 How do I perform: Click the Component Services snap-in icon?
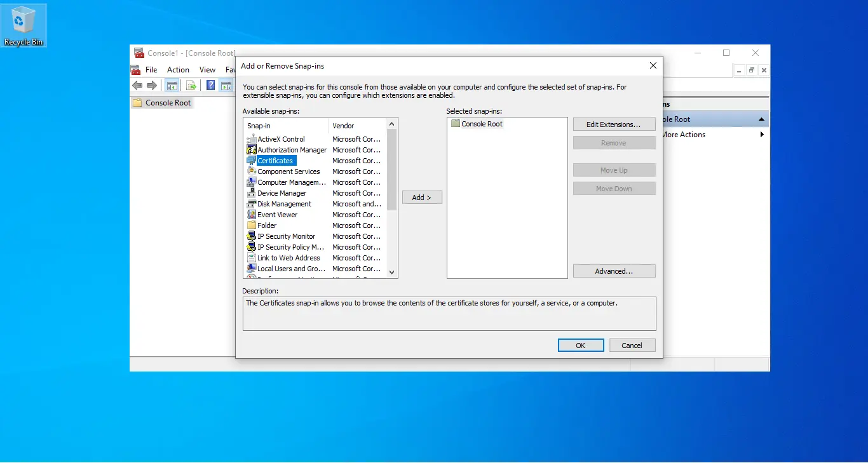[252, 171]
